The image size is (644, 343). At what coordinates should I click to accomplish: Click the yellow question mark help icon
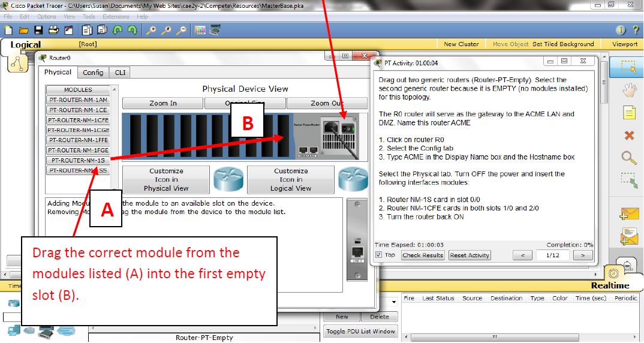pyautogui.click(x=636, y=30)
